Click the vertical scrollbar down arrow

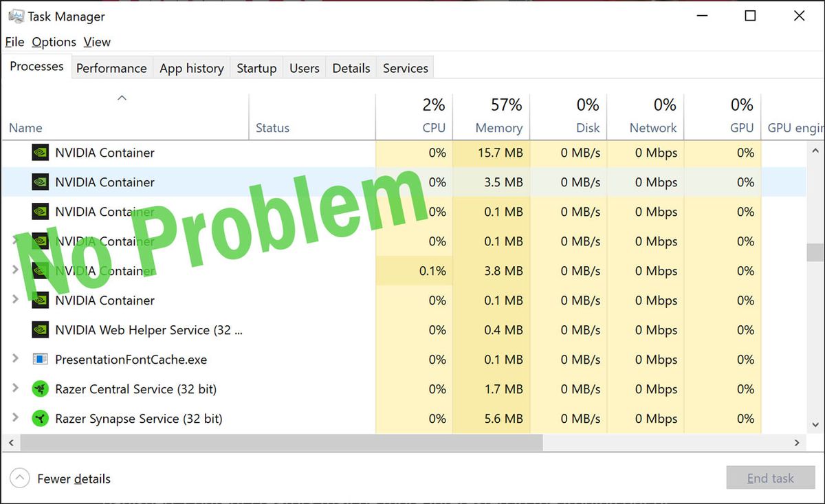pos(815,426)
